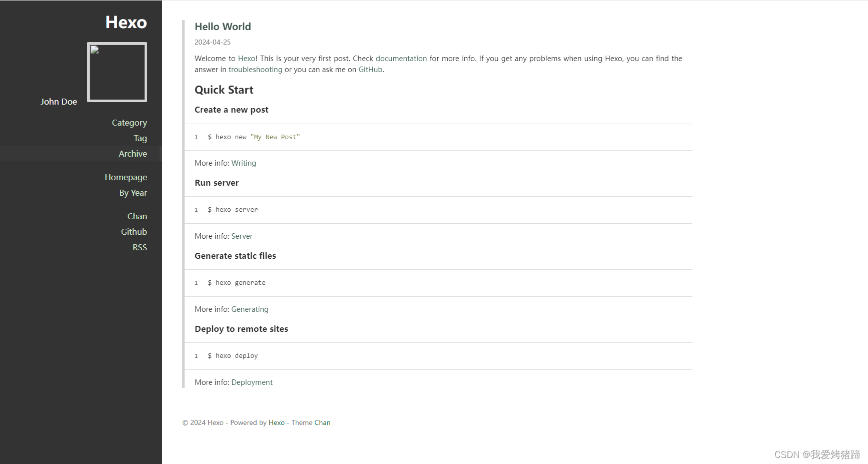Image resolution: width=868 pixels, height=464 pixels.
Task: Click the hexo server code line
Action: pos(233,210)
